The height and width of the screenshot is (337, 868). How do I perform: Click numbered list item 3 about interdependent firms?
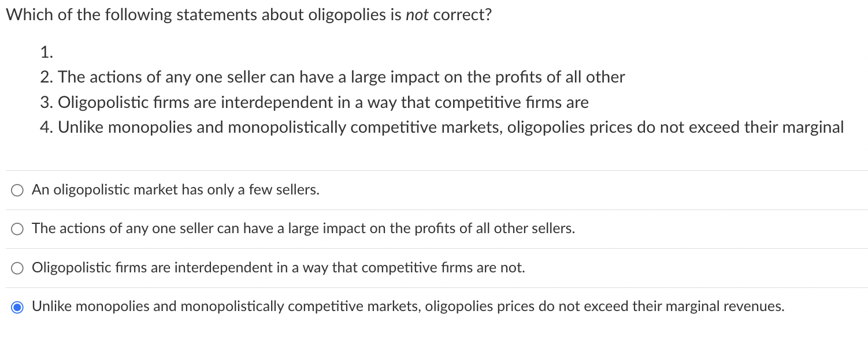(x=314, y=102)
